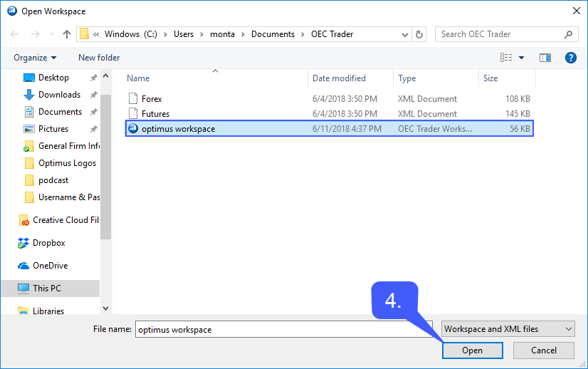The image size is (588, 369).
Task: Open the Optimus Logos folder
Action: [67, 163]
